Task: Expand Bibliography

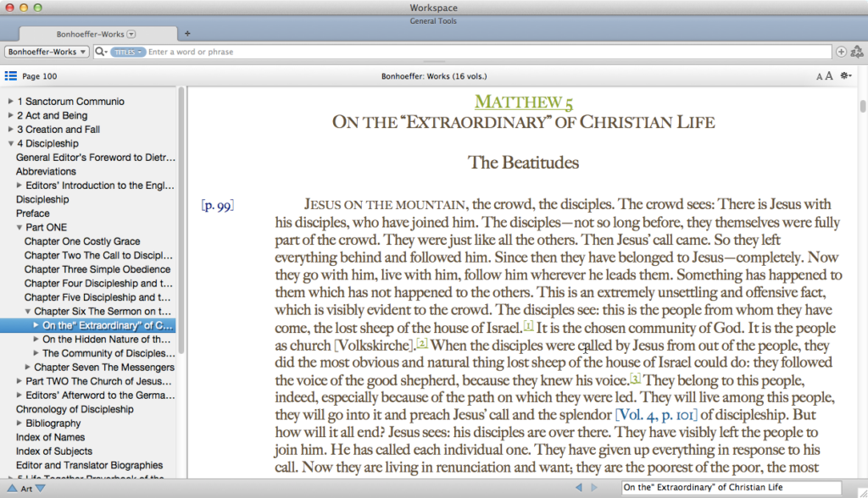Action: click(19, 423)
